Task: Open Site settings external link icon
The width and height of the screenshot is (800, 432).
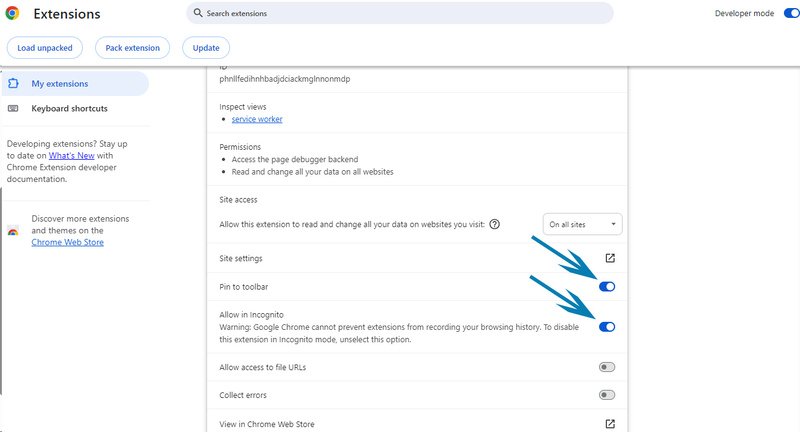Action: pyautogui.click(x=610, y=258)
